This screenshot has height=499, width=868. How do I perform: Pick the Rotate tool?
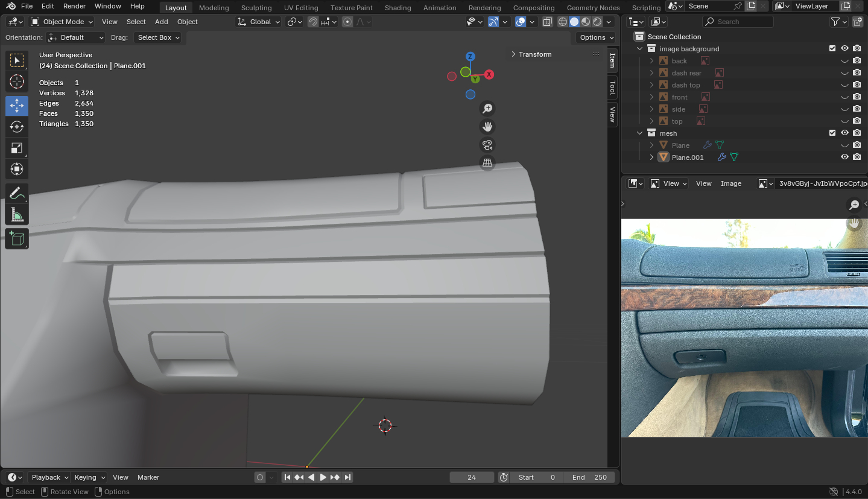point(17,127)
